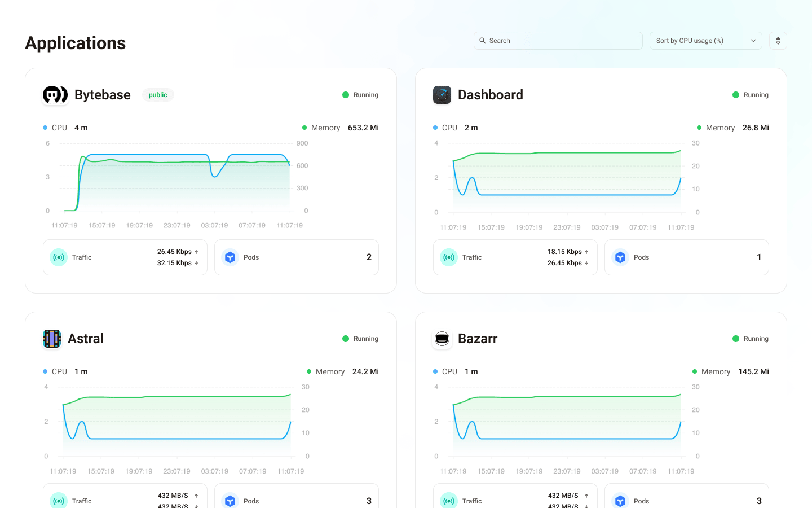Click the Search applications input field

(564, 41)
